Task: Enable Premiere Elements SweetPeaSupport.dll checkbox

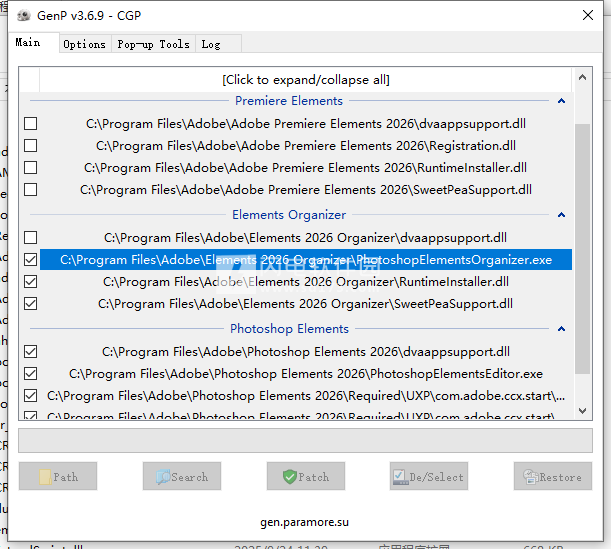Action: point(31,190)
